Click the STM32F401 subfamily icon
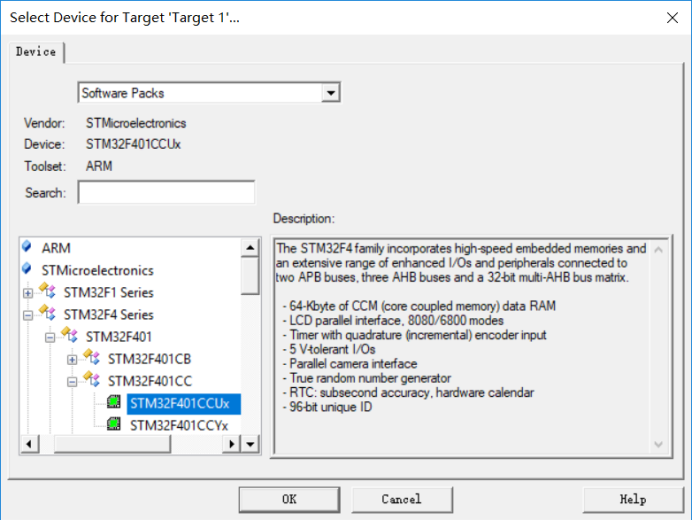Image resolution: width=693 pixels, height=520 pixels. pos(69,335)
